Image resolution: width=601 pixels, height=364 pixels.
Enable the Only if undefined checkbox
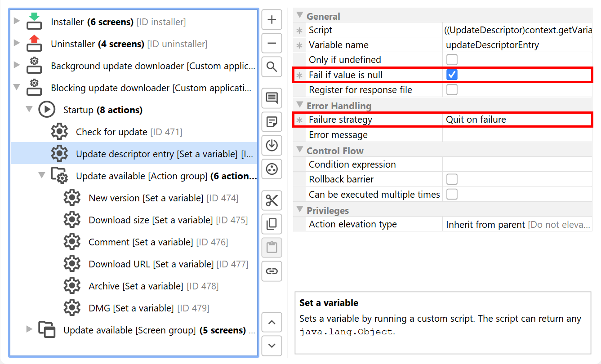pyautogui.click(x=452, y=60)
